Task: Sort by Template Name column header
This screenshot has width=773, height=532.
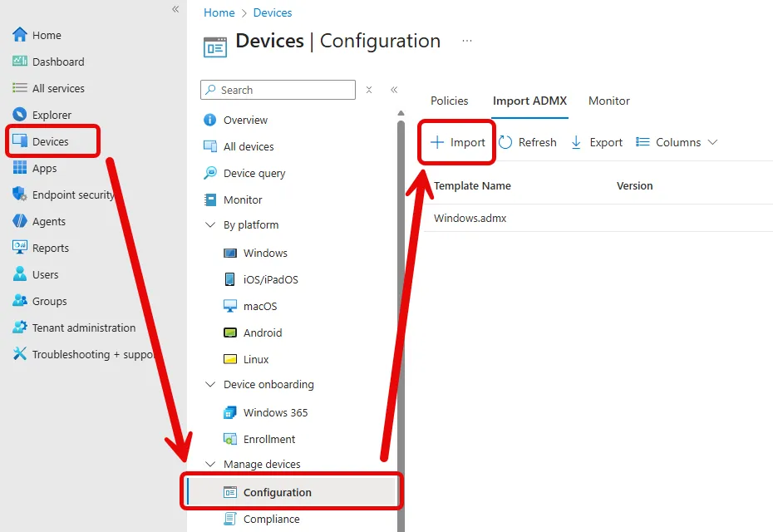Action: click(x=472, y=186)
